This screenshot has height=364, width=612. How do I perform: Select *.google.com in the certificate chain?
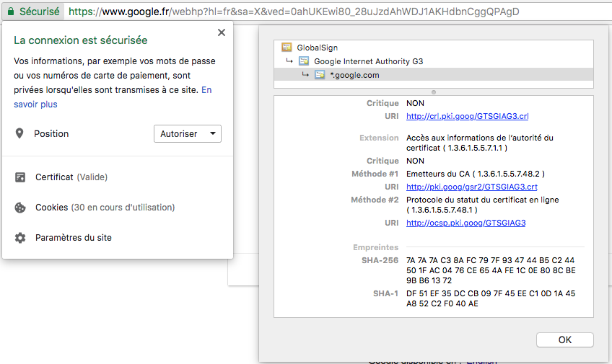tap(434, 75)
